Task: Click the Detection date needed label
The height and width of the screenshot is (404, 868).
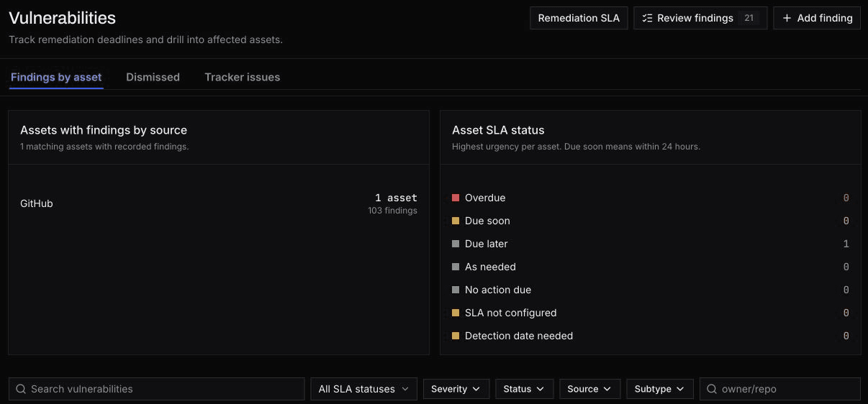Action: [519, 336]
